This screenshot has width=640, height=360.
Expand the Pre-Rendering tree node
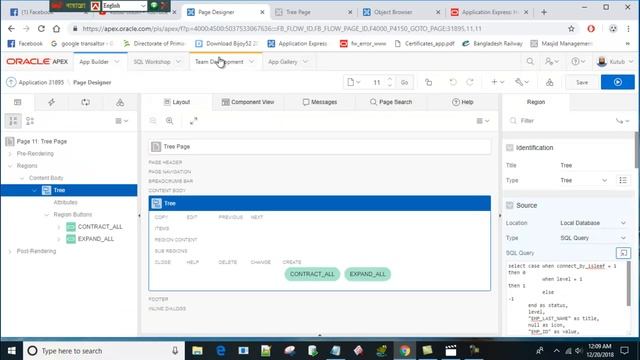[10, 154]
